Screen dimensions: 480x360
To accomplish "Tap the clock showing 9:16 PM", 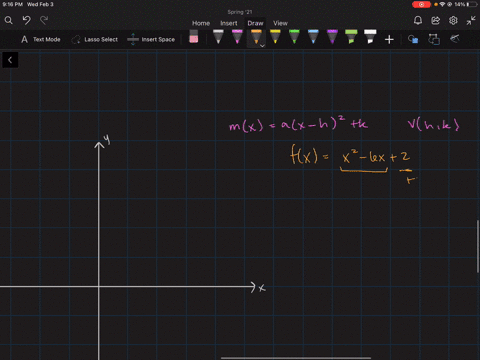I will coord(13,4).
